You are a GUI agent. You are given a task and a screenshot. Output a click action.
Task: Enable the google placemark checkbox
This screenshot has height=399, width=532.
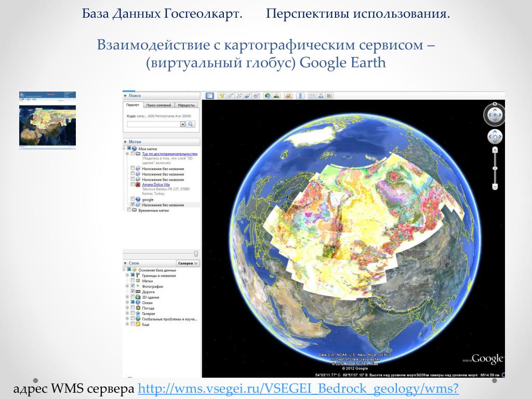[132, 199]
